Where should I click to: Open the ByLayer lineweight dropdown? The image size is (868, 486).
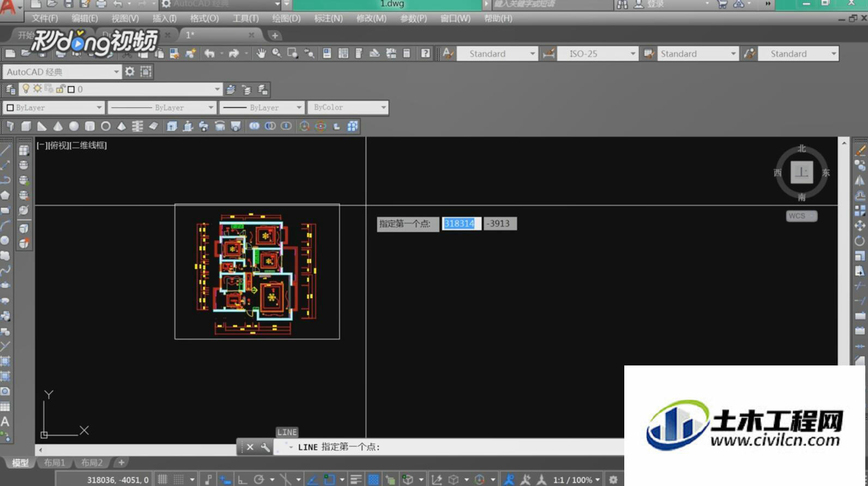pyautogui.click(x=262, y=107)
